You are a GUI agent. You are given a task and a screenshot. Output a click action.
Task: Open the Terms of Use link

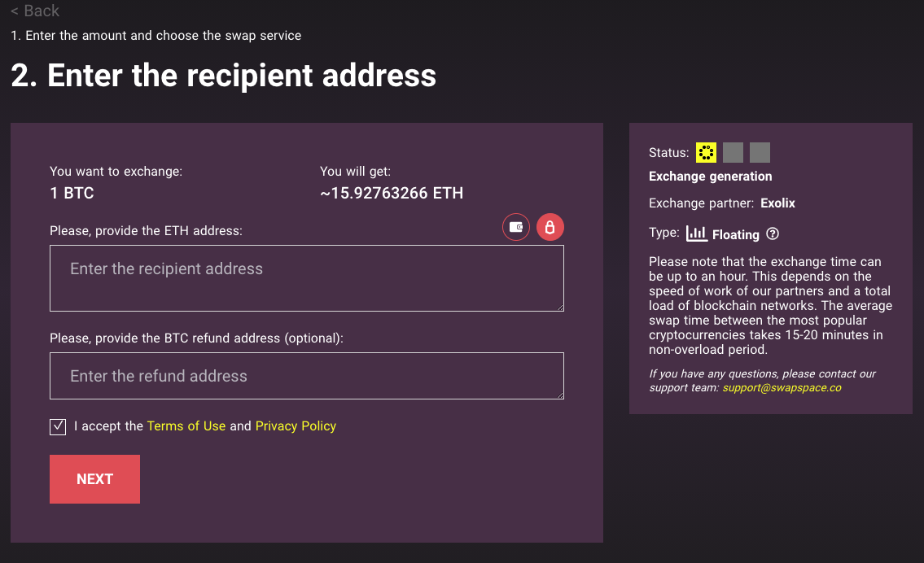click(x=186, y=426)
